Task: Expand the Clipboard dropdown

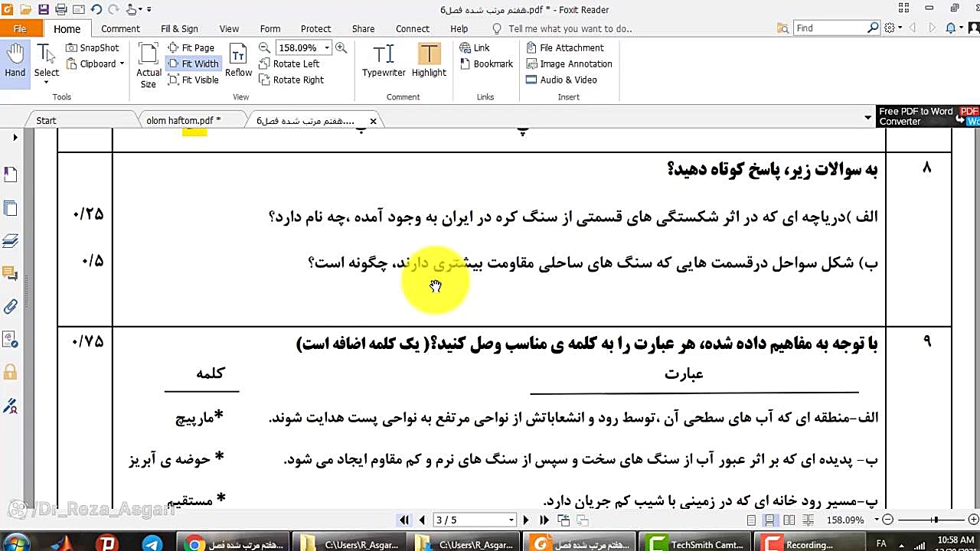Action: (122, 64)
